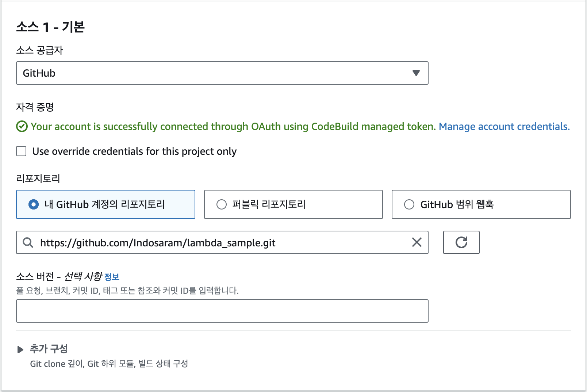Focus the empty 소스 버전 input field
The height and width of the screenshot is (392, 587).
[x=222, y=311]
